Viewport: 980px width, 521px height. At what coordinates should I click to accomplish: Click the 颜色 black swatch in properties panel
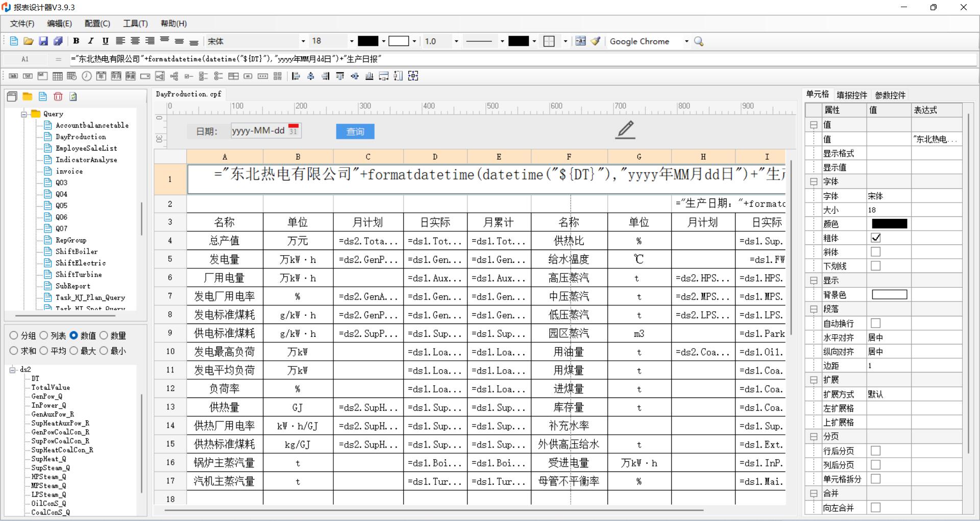click(x=889, y=224)
